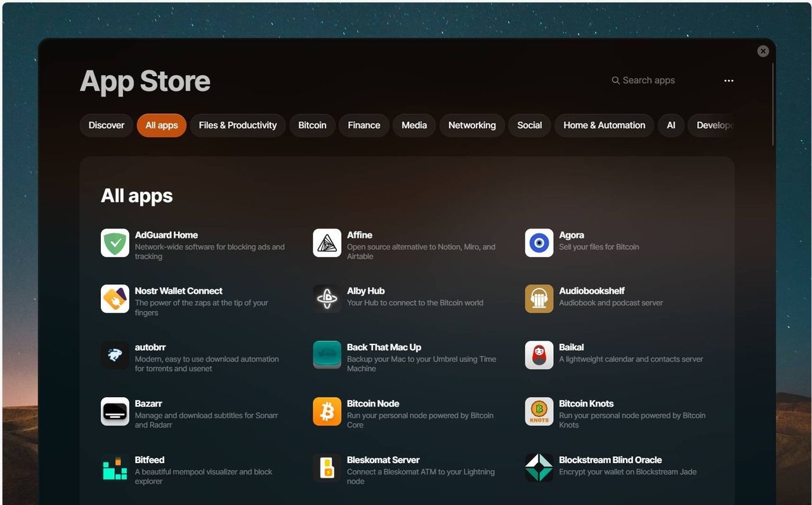Viewport: 812px width, 505px height.
Task: Switch to the AI category tab
Action: tap(671, 125)
